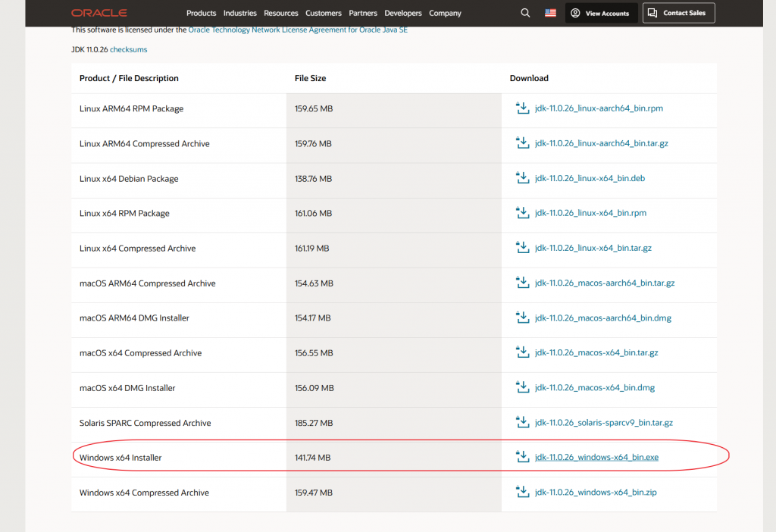Select the 'Linux ARM64 RPM Package' description text
Screen dimensions: 776x532
tap(131, 109)
